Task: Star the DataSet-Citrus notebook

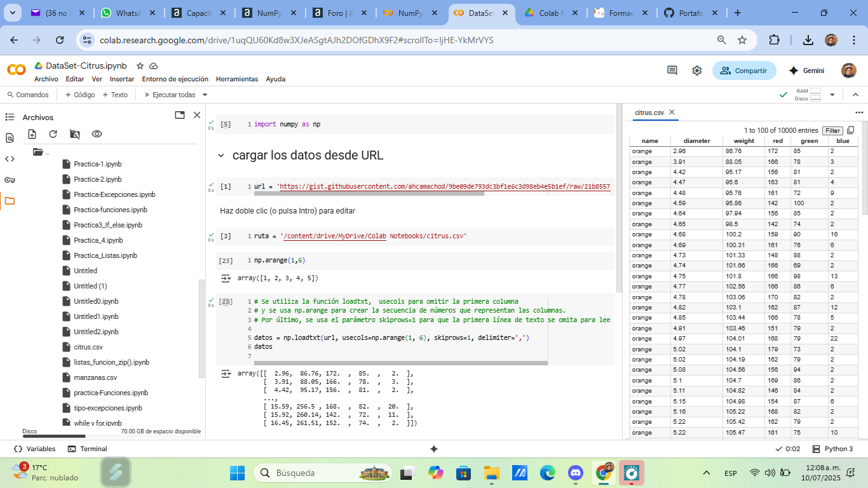Action: click(140, 65)
